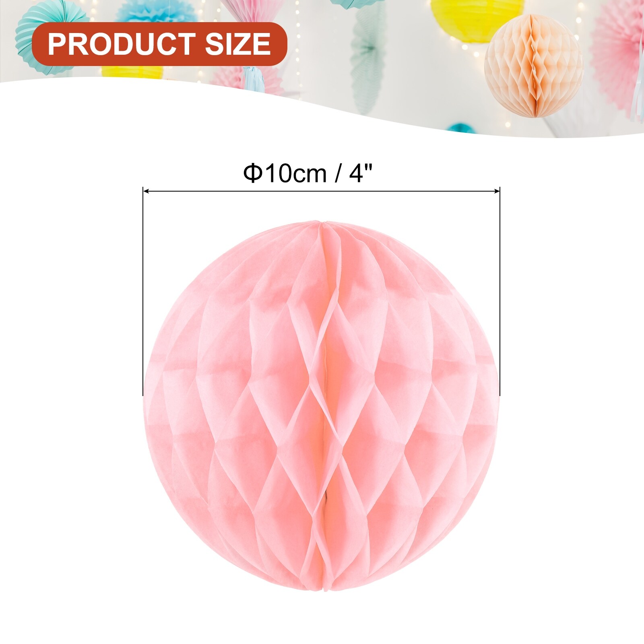This screenshot has width=644, height=644.
Task: Click the word PRODUCT in the banner
Action: 122,44
